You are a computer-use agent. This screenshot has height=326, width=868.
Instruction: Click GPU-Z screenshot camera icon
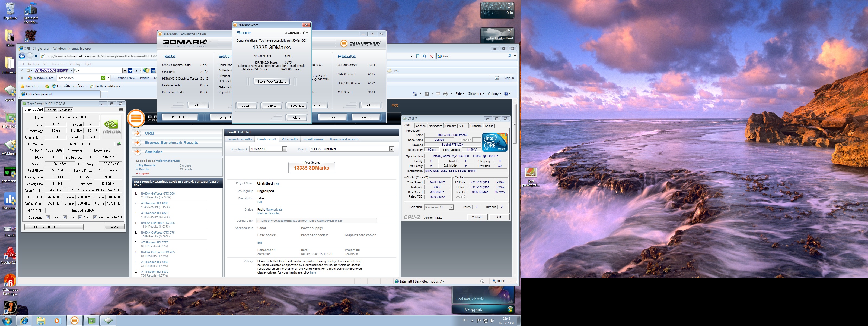tap(121, 110)
